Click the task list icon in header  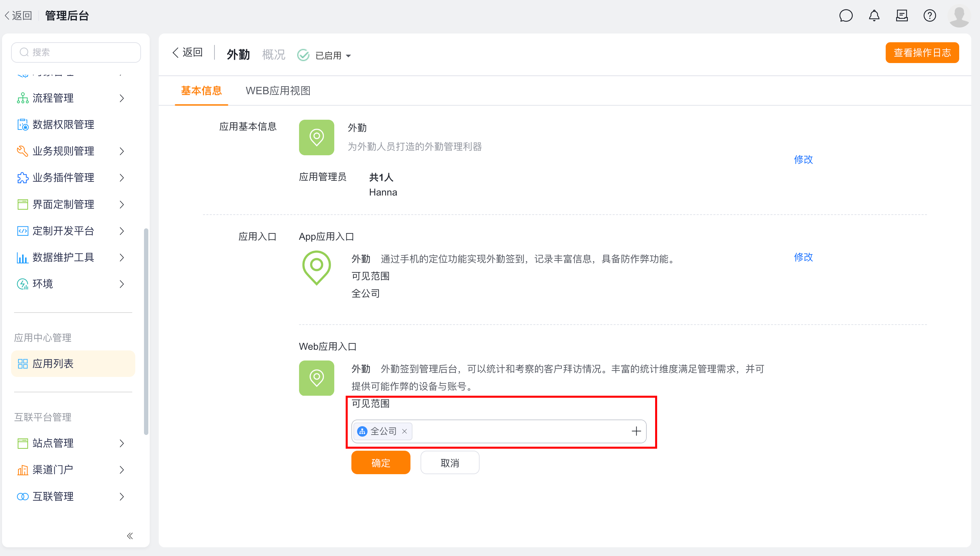coord(902,16)
